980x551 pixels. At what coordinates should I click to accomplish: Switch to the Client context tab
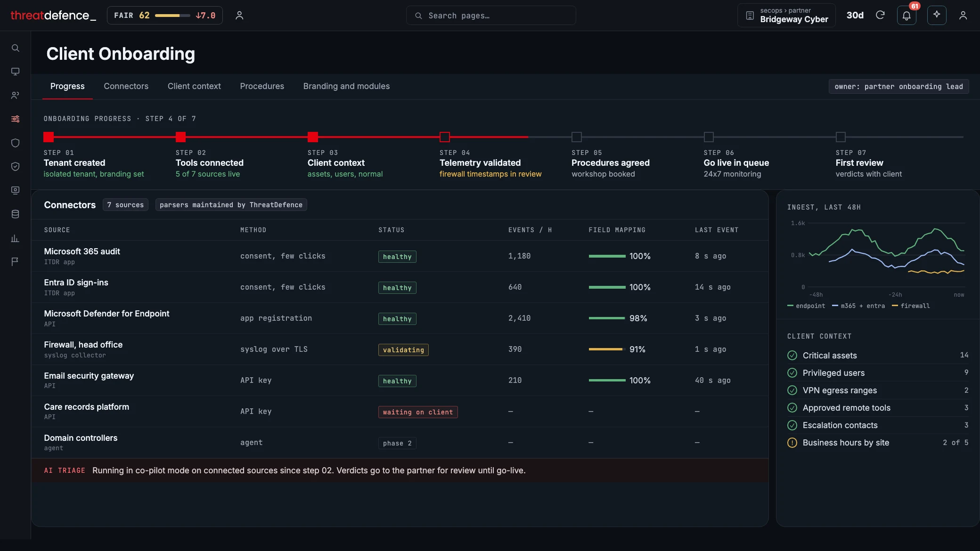point(194,86)
